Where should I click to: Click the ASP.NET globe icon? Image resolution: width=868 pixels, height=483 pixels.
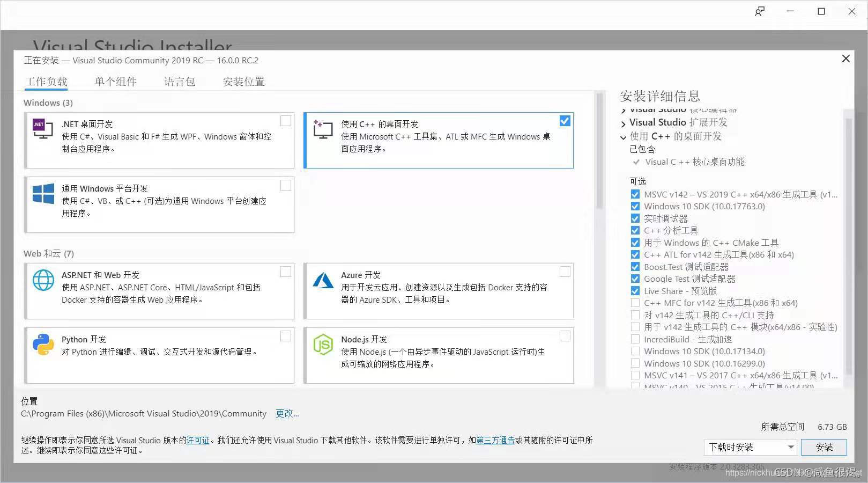(43, 280)
